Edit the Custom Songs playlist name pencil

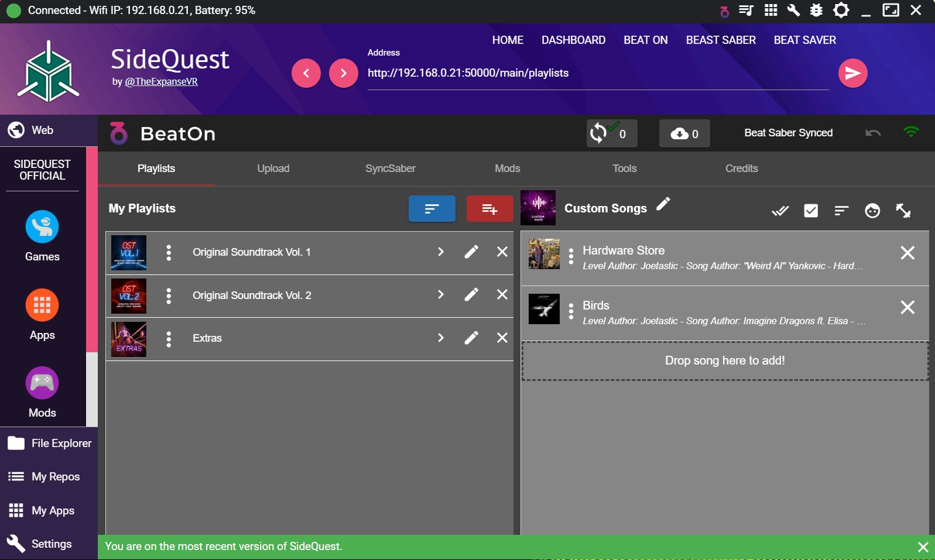(x=663, y=204)
